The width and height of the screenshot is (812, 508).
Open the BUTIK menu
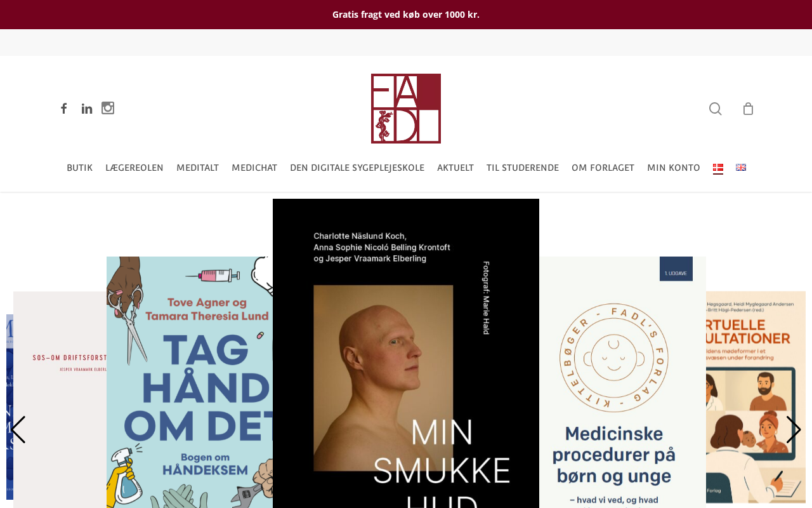tap(79, 168)
